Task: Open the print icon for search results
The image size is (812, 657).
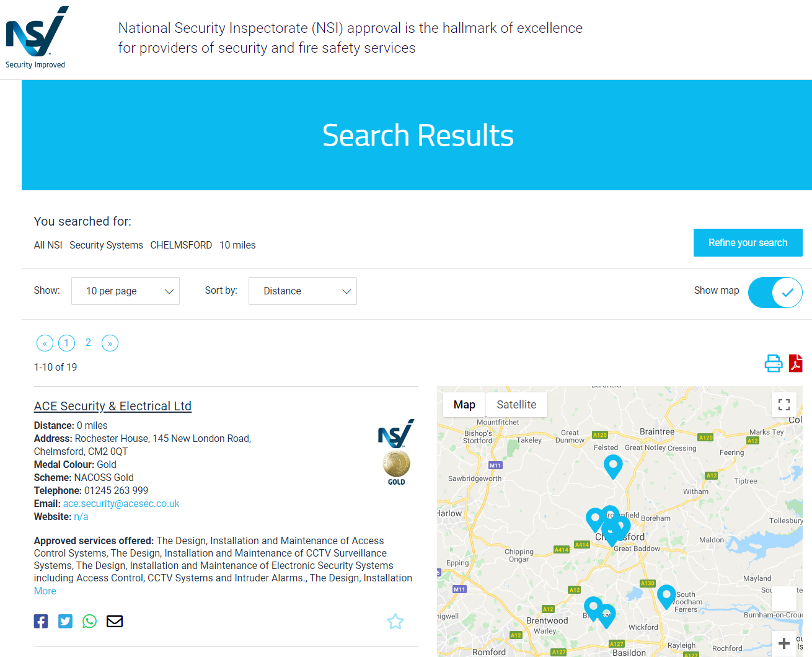Action: [x=773, y=363]
